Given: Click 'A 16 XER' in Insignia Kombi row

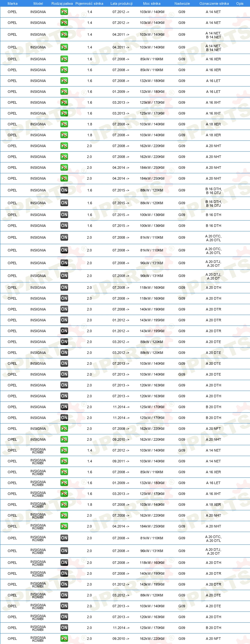Looking at the screenshot, I should 213,472.
